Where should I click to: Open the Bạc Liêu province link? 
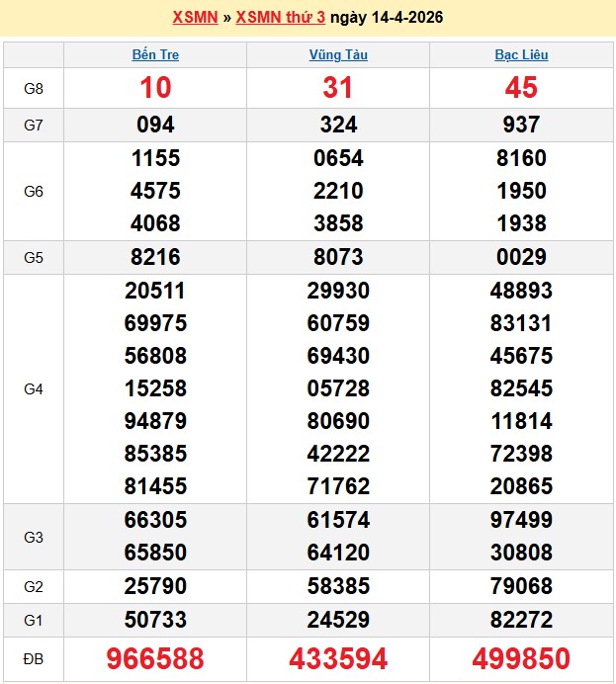click(521, 55)
